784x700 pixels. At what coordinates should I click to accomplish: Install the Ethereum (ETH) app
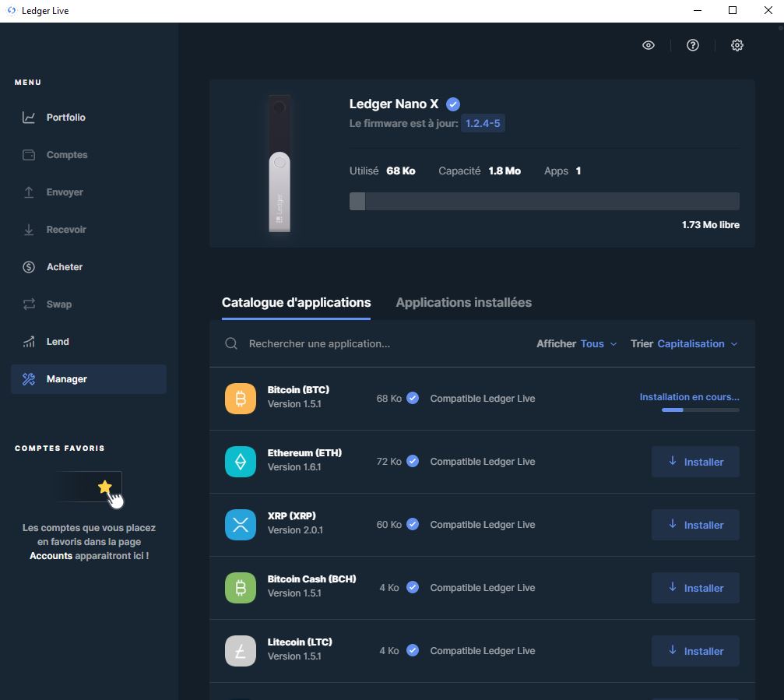[x=695, y=462]
